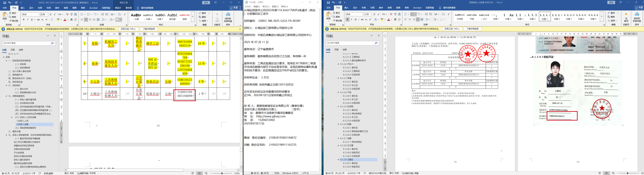
Task: Click navigation search box in right Word
Action: coord(352,43)
